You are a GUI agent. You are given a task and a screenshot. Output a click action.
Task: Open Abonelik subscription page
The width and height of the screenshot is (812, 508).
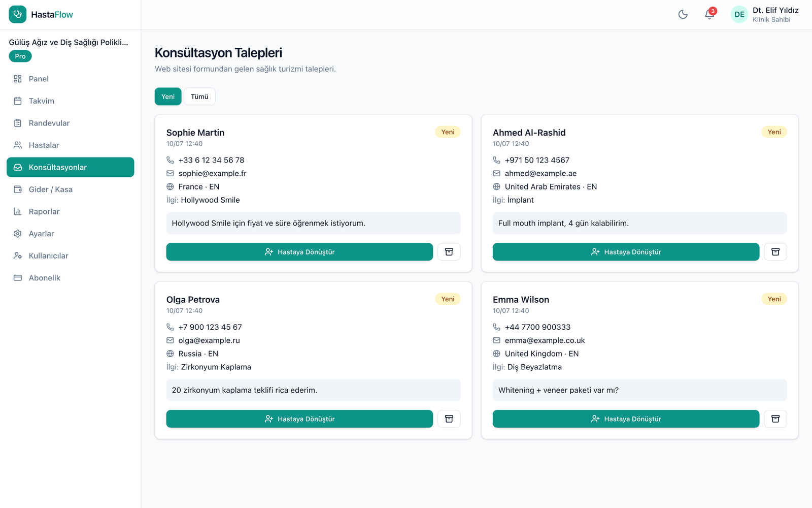coord(71,278)
